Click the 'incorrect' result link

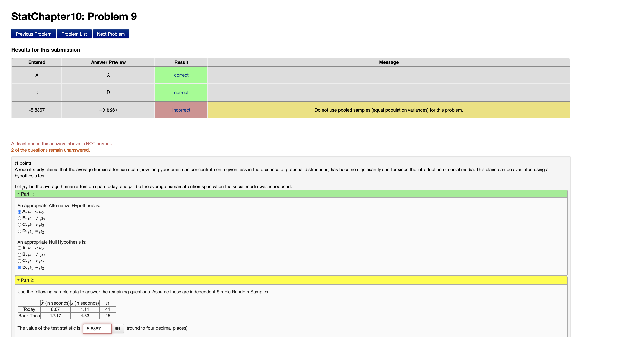point(181,110)
